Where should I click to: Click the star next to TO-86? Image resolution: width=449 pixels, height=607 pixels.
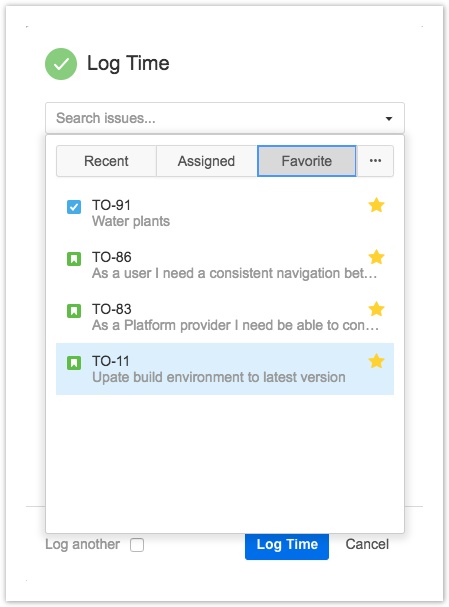pyautogui.click(x=376, y=257)
